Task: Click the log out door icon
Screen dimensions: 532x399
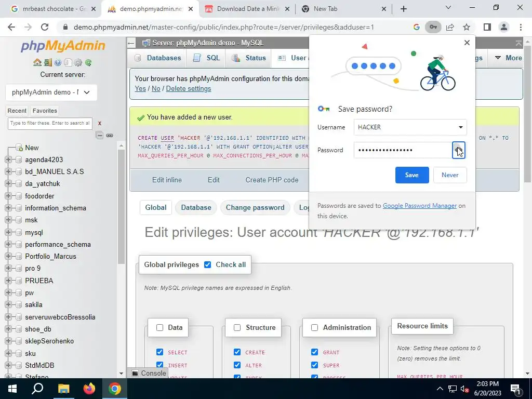Action: pyautogui.click(x=48, y=62)
